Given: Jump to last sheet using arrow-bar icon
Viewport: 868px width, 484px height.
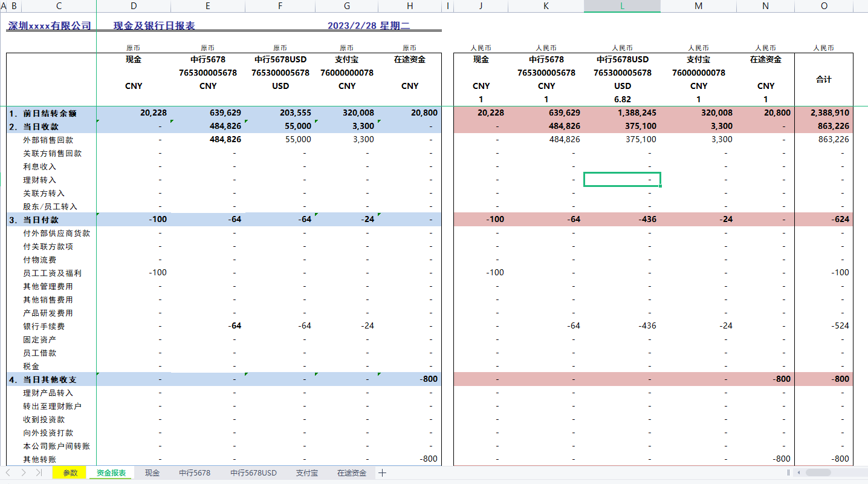Looking at the screenshot, I should (39, 473).
